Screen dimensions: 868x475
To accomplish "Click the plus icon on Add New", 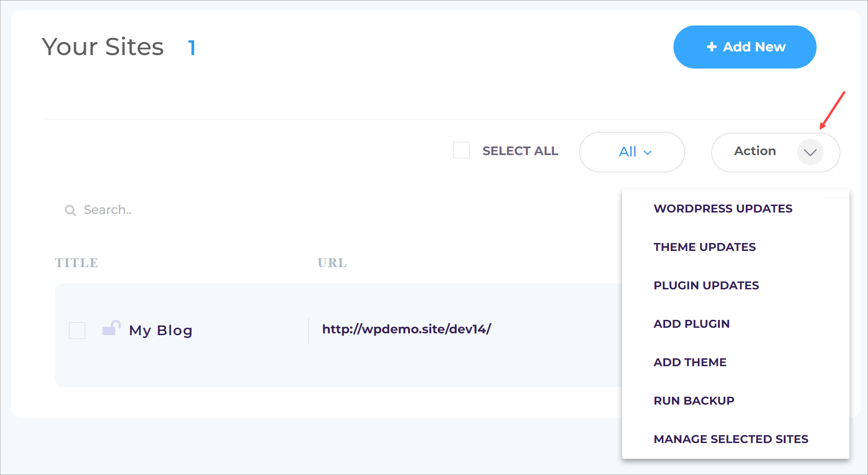I will point(711,47).
